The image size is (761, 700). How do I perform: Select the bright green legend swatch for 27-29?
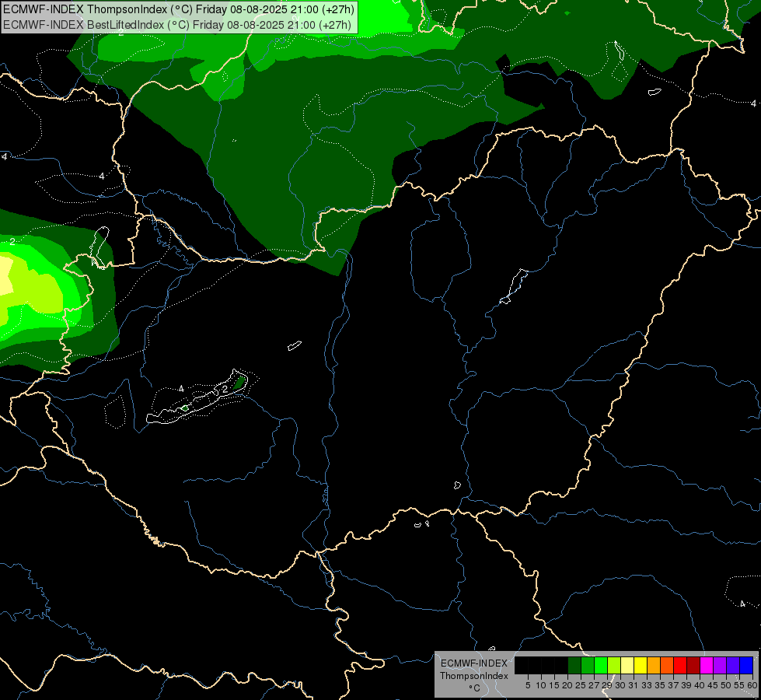tap(601, 665)
